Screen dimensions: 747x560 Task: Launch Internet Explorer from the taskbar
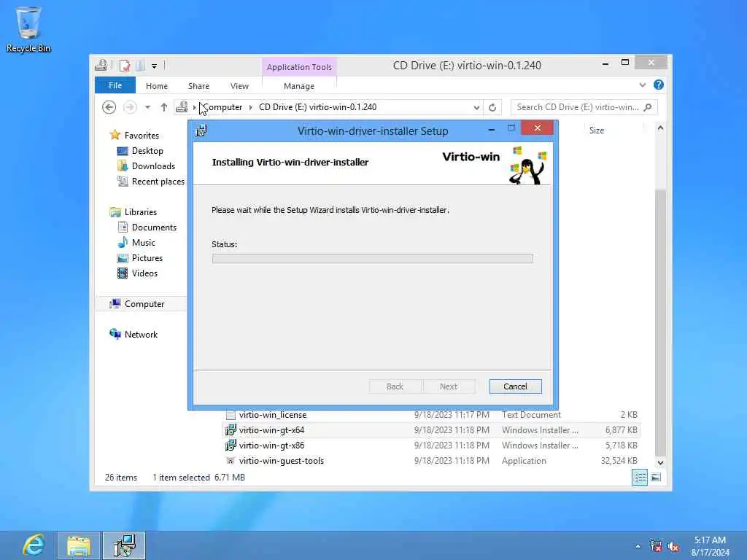point(34,545)
